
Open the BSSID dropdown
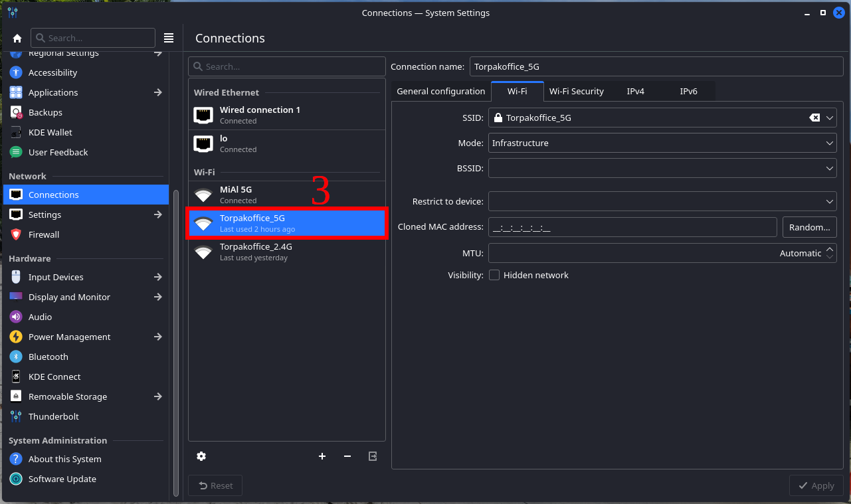click(x=662, y=169)
